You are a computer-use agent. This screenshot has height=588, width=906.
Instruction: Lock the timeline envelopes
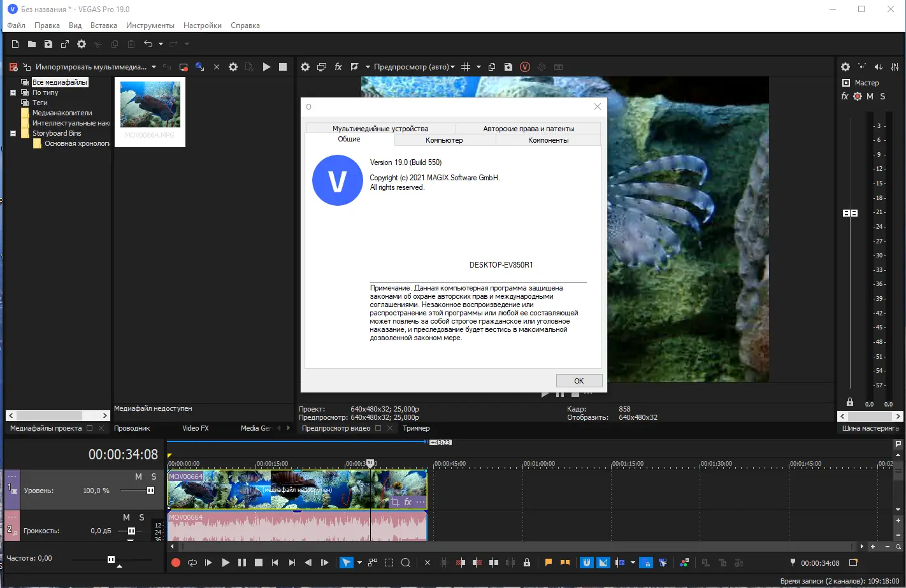click(527, 563)
